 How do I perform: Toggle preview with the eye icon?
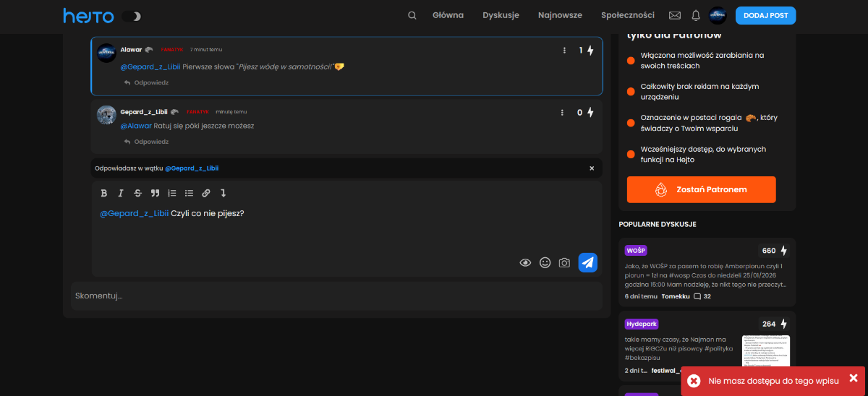tap(526, 263)
